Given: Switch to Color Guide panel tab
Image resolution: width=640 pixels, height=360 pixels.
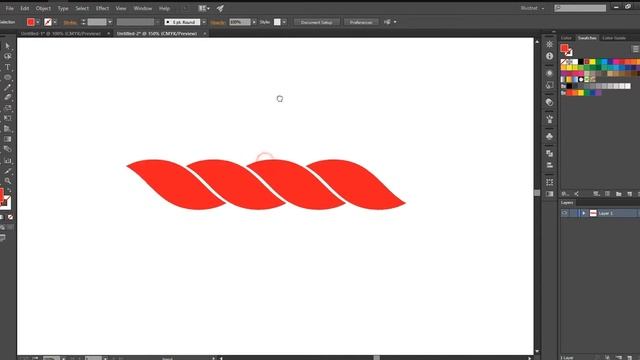Looking at the screenshot, I should (614, 38).
